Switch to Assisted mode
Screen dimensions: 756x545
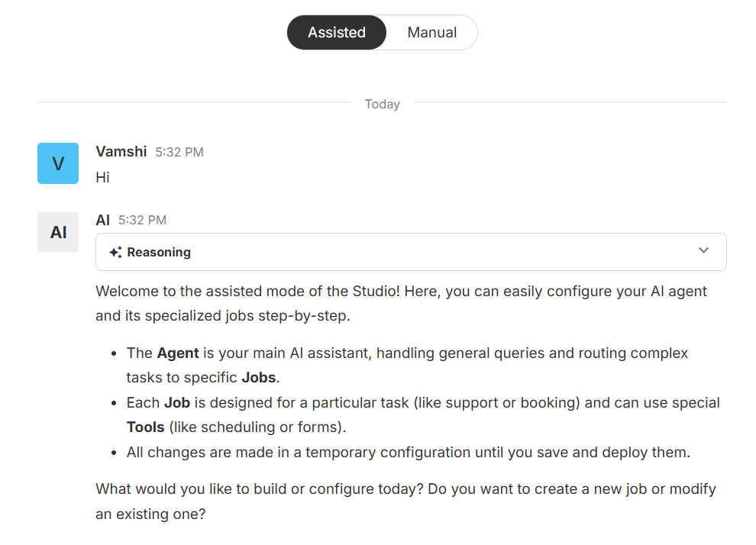[337, 33]
